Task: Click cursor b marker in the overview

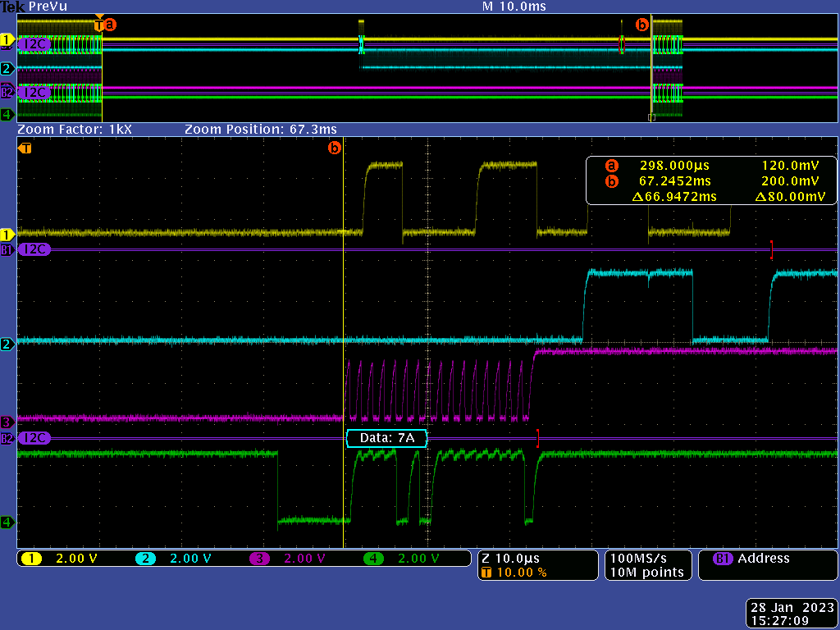Action: click(641, 25)
